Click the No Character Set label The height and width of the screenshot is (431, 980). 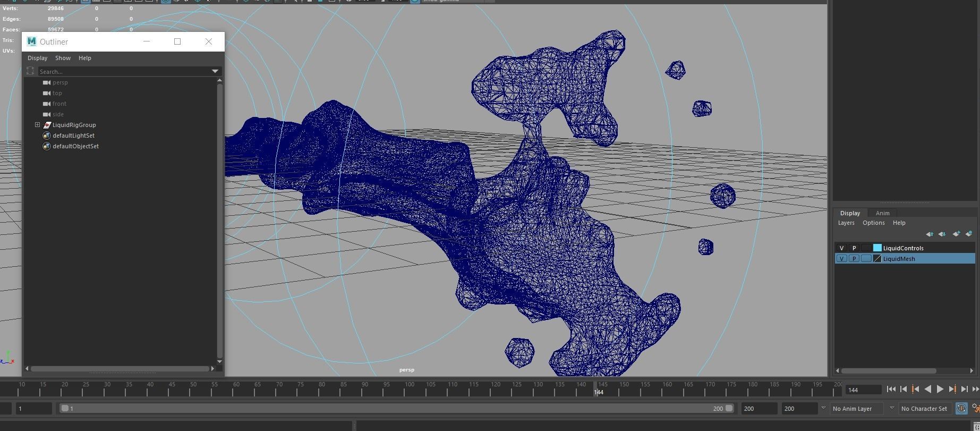pos(924,409)
